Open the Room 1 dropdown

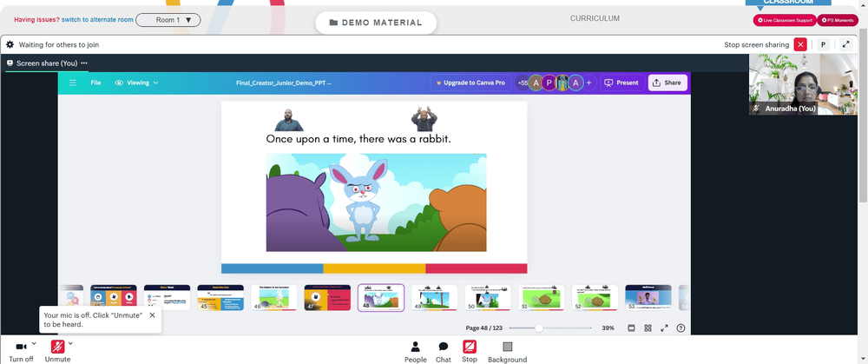point(168,20)
